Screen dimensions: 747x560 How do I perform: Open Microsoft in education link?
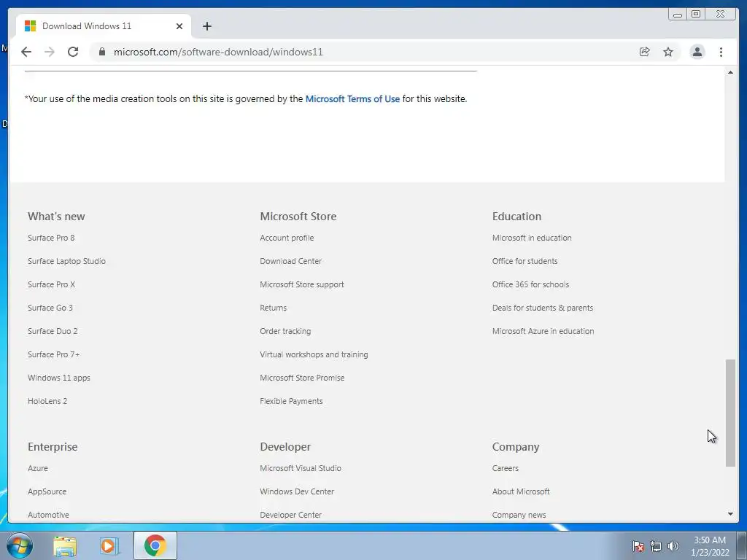pos(532,238)
